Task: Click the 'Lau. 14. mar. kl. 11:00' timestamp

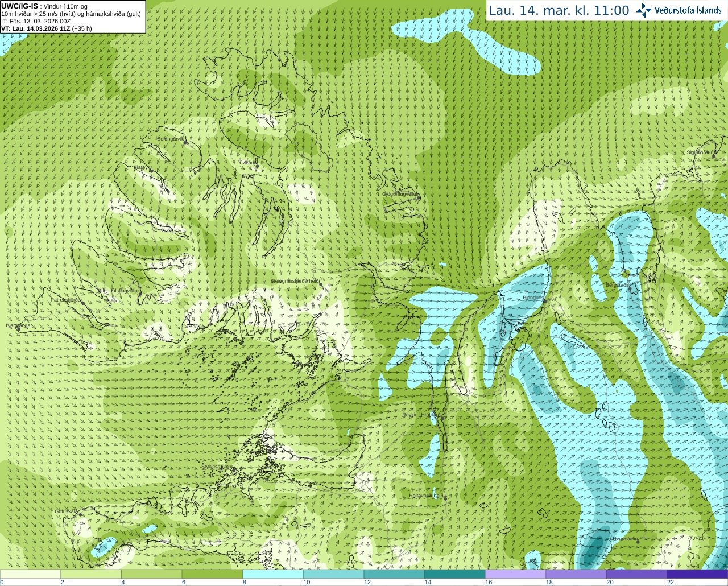Action: 559,10
